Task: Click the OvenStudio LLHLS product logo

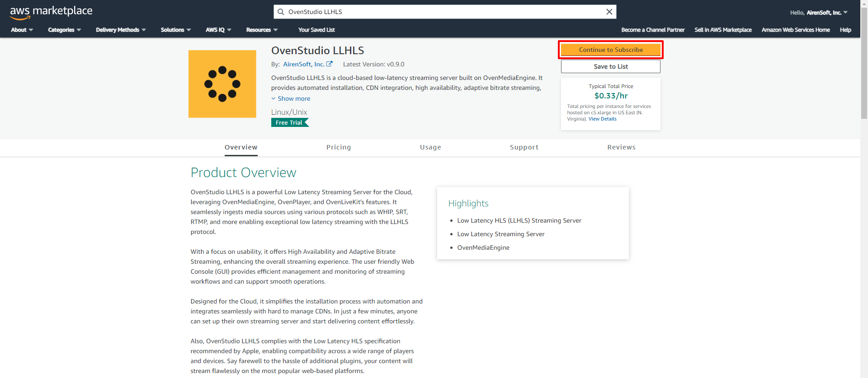Action: pyautogui.click(x=222, y=84)
